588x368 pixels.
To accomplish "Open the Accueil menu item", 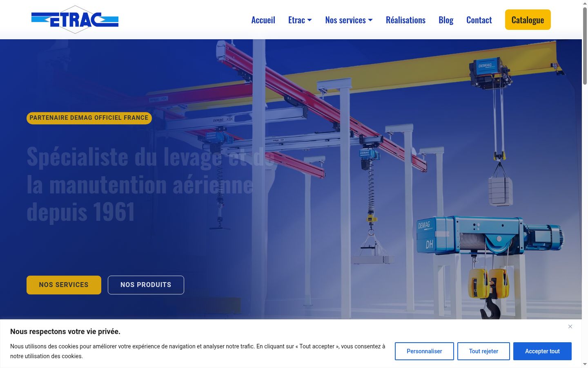I will (x=263, y=20).
